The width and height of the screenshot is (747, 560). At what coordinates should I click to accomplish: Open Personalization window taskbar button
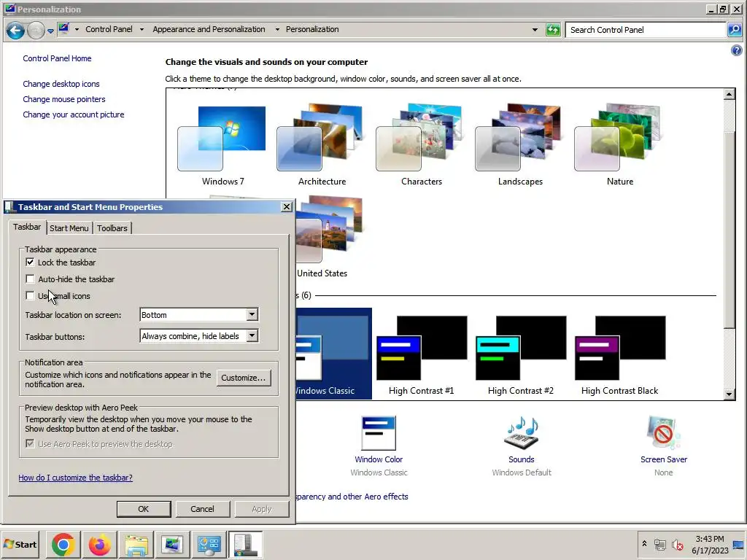click(172, 544)
